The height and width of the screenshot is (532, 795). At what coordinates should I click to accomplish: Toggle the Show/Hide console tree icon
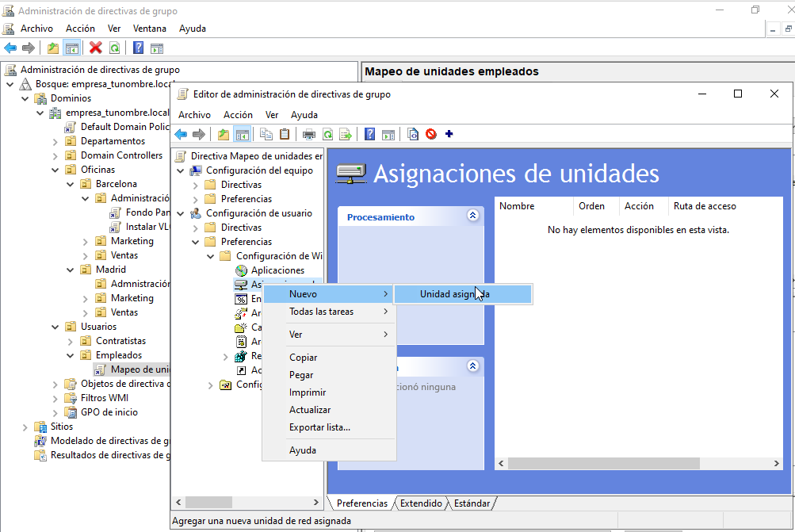click(x=242, y=133)
